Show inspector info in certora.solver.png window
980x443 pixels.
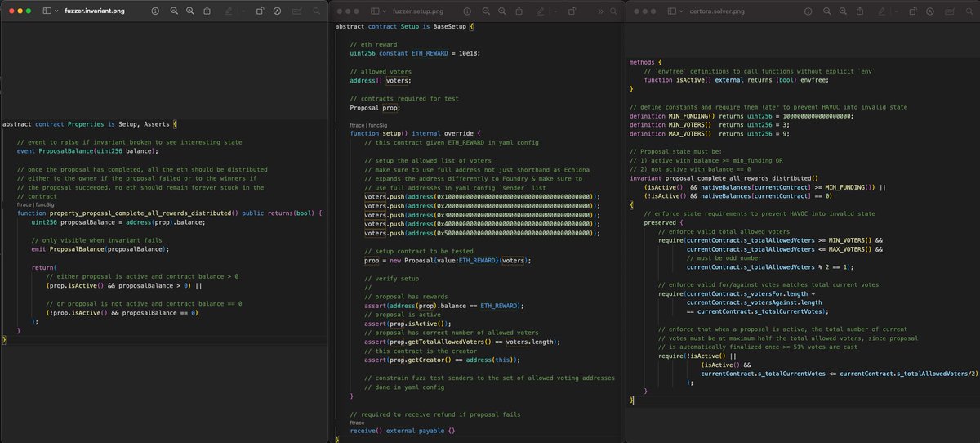coord(808,11)
